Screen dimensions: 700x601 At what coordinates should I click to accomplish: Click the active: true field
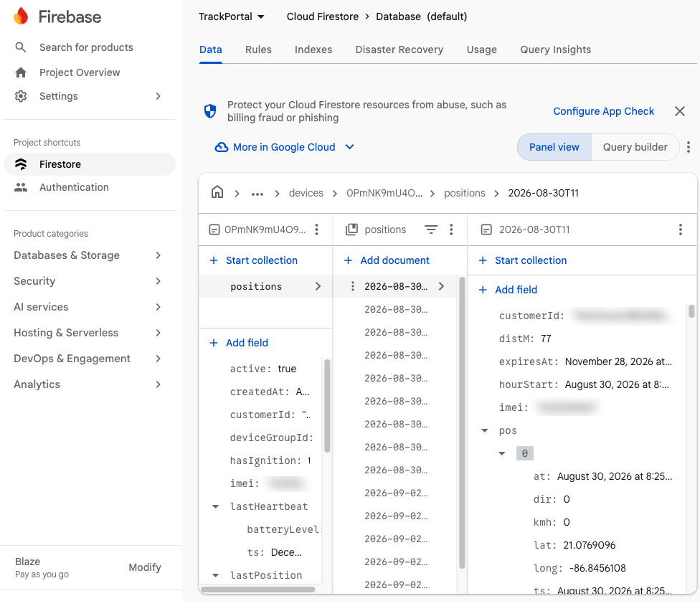tap(263, 369)
